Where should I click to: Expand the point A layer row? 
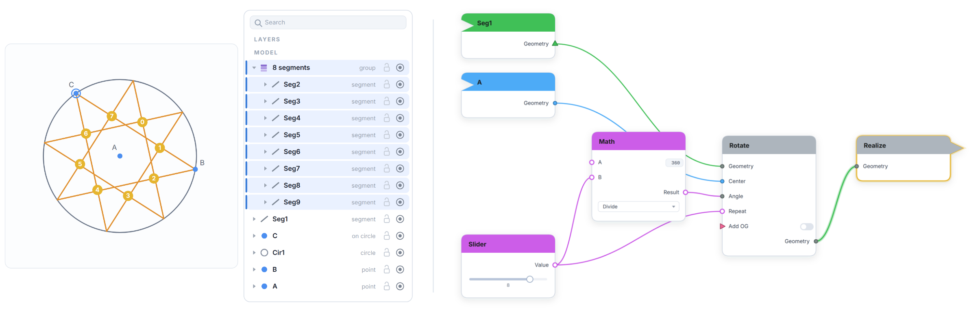[254, 286]
